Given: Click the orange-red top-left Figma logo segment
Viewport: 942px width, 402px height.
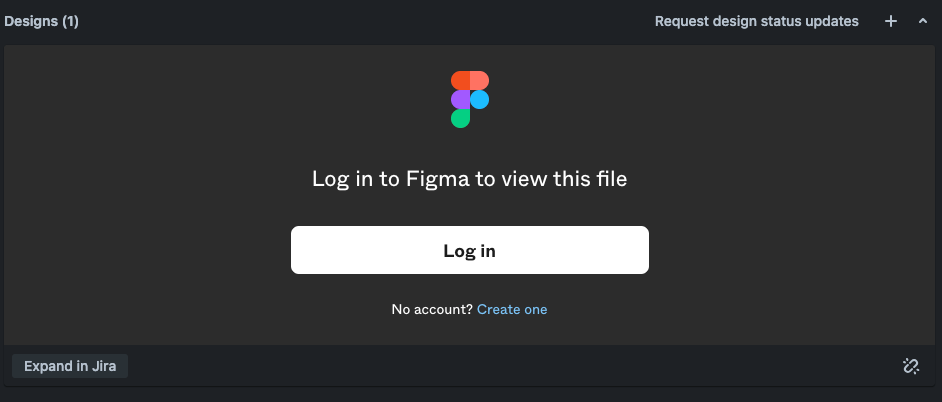Looking at the screenshot, I should [460, 81].
